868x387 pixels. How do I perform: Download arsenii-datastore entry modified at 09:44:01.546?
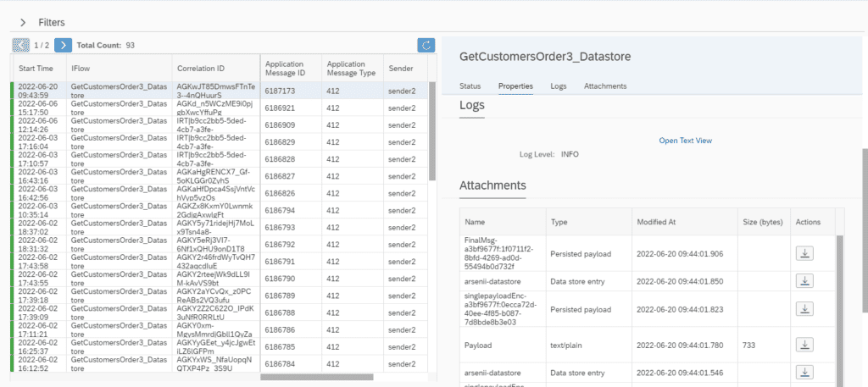(x=804, y=373)
